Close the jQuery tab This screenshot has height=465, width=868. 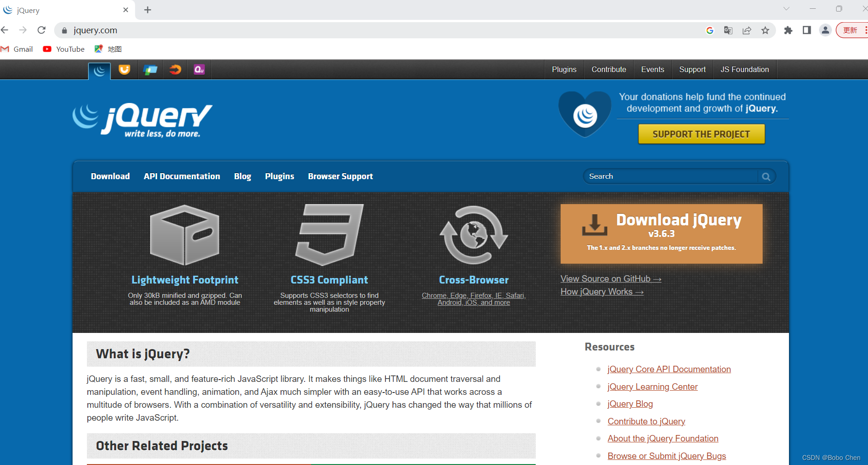(x=126, y=10)
